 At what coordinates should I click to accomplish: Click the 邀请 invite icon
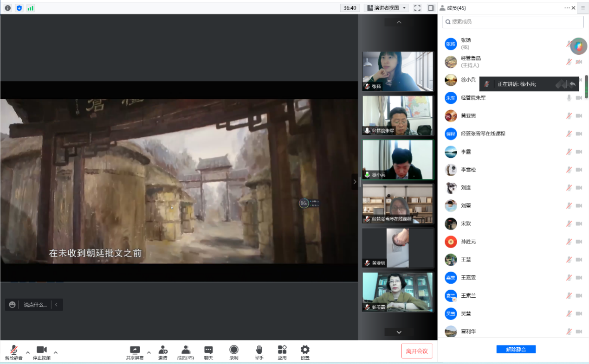(x=162, y=352)
